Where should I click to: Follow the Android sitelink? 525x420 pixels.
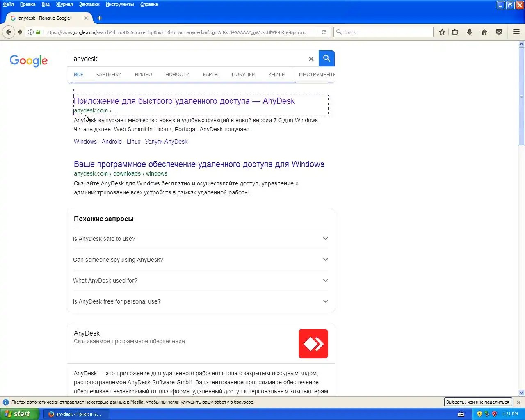click(x=112, y=142)
